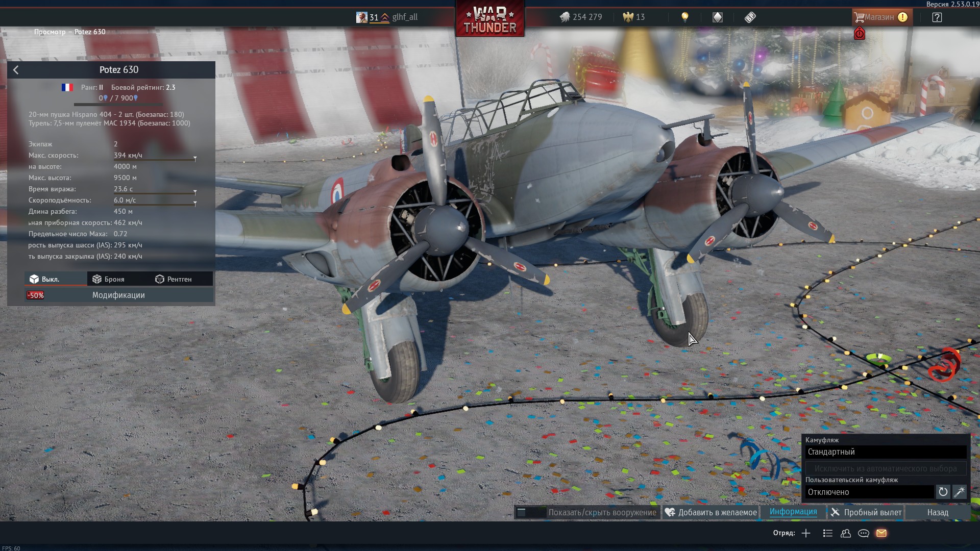Open the battle pass ticket icon
Viewport: 980px width, 551px height.
pyautogui.click(x=750, y=17)
